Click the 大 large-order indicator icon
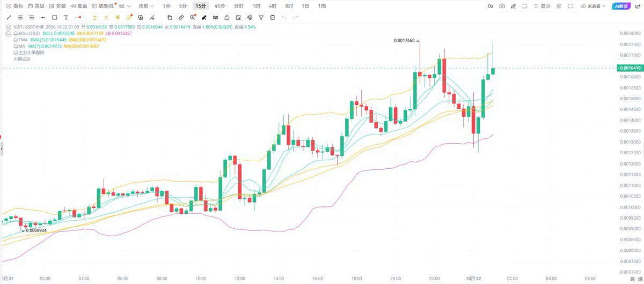This screenshot has width=644, height=284. point(106,18)
